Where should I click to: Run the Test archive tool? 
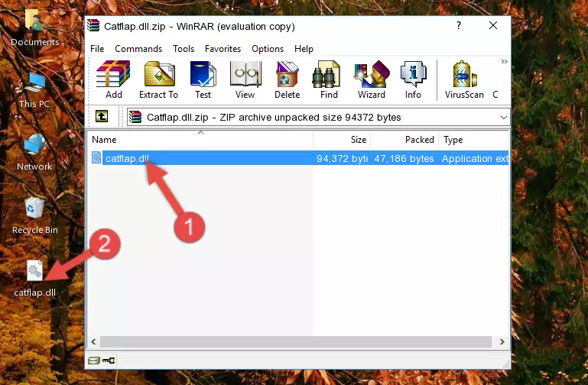tap(203, 79)
